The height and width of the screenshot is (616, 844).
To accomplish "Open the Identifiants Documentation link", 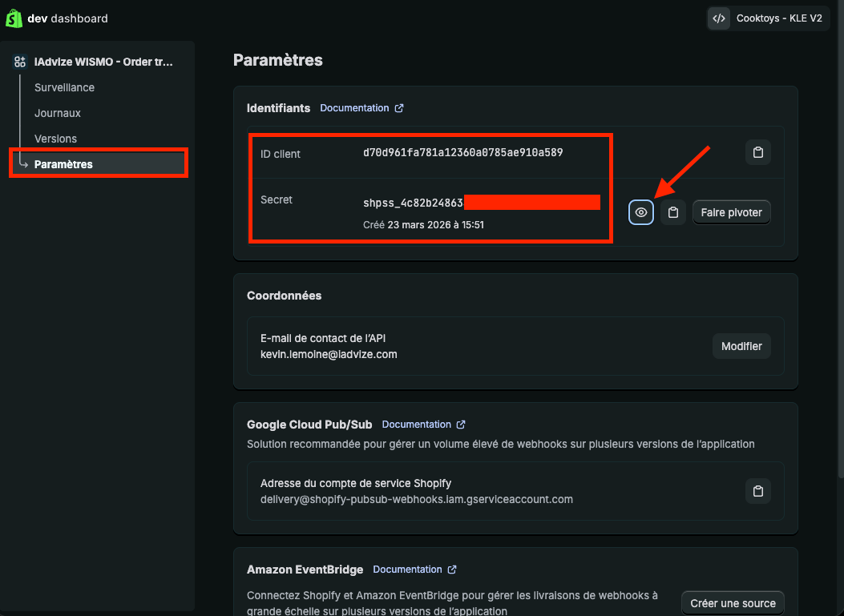I will [354, 108].
